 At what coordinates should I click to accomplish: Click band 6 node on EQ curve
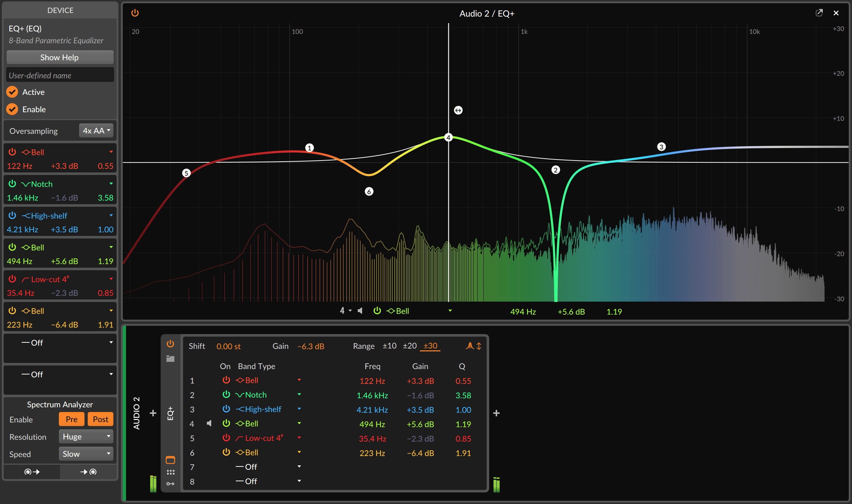(369, 192)
